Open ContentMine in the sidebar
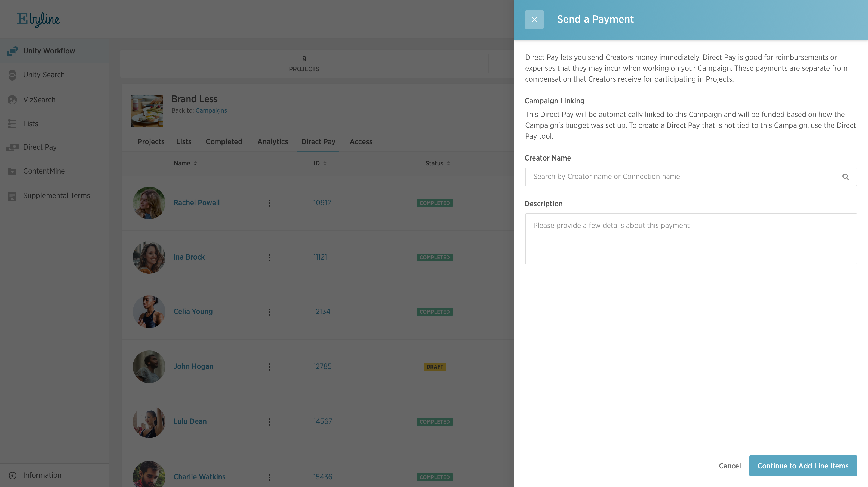Viewport: 868px width, 487px height. 44,171
